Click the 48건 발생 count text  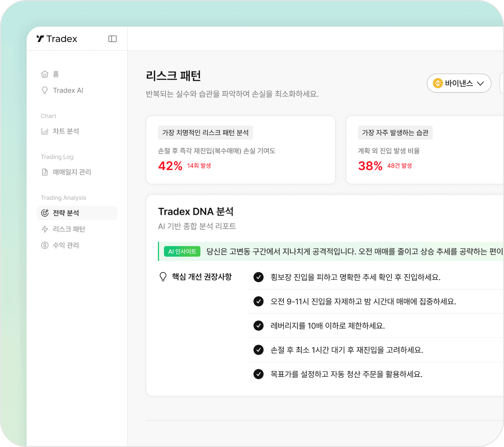(x=400, y=166)
